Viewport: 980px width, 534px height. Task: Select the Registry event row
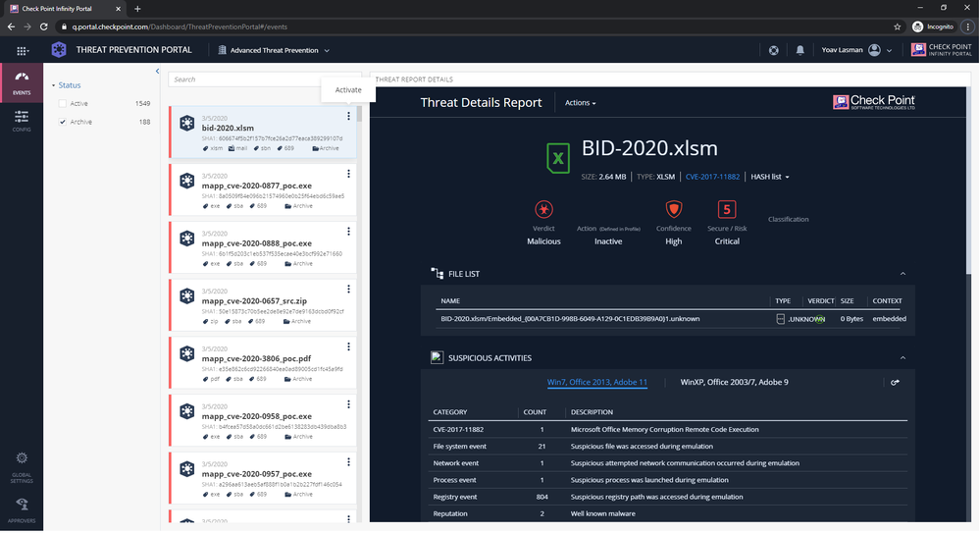669,497
